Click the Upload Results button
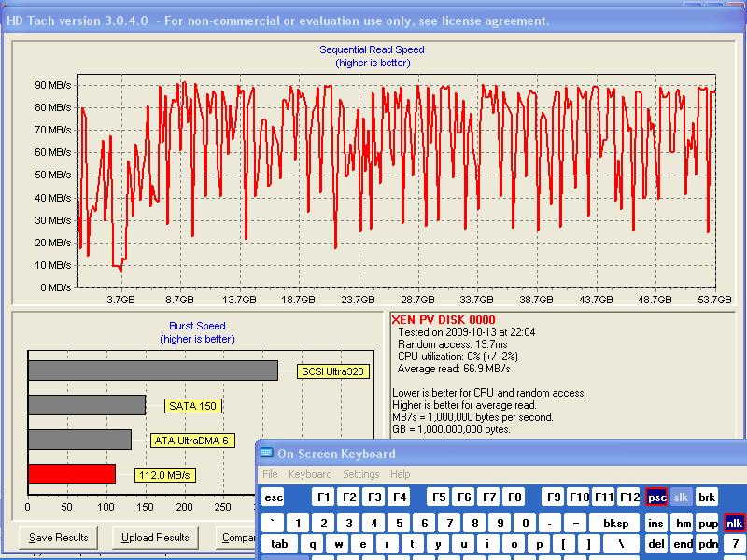747x560 pixels. [155, 538]
